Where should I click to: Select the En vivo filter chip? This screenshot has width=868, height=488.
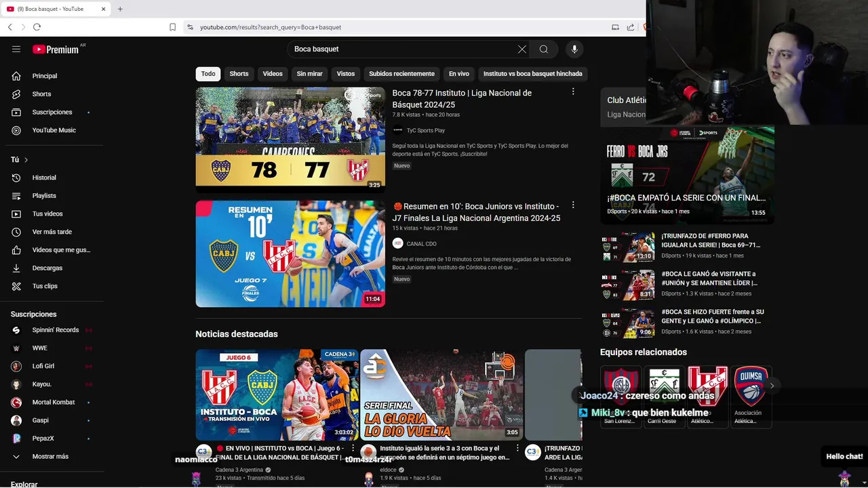pyautogui.click(x=459, y=74)
